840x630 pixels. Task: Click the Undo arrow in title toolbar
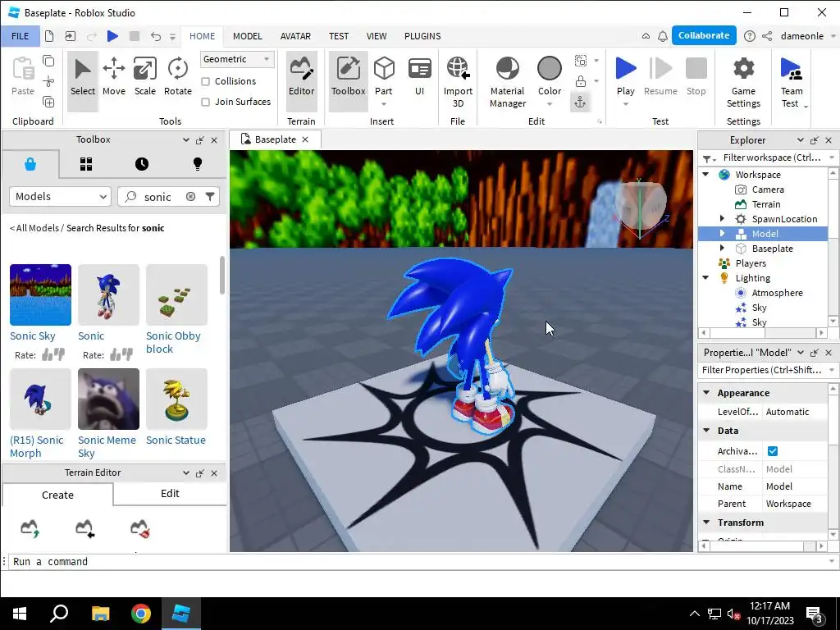point(155,36)
